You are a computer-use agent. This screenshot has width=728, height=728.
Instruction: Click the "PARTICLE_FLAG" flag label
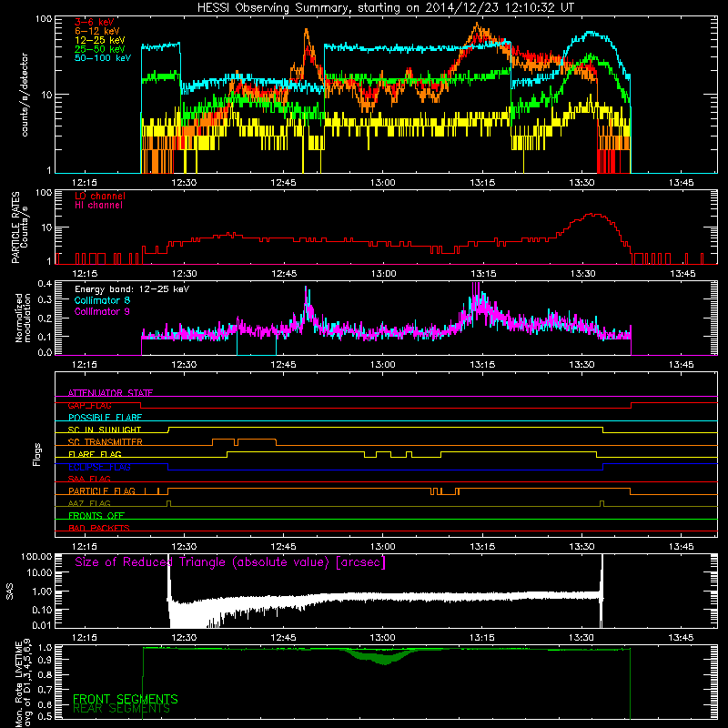tap(102, 491)
